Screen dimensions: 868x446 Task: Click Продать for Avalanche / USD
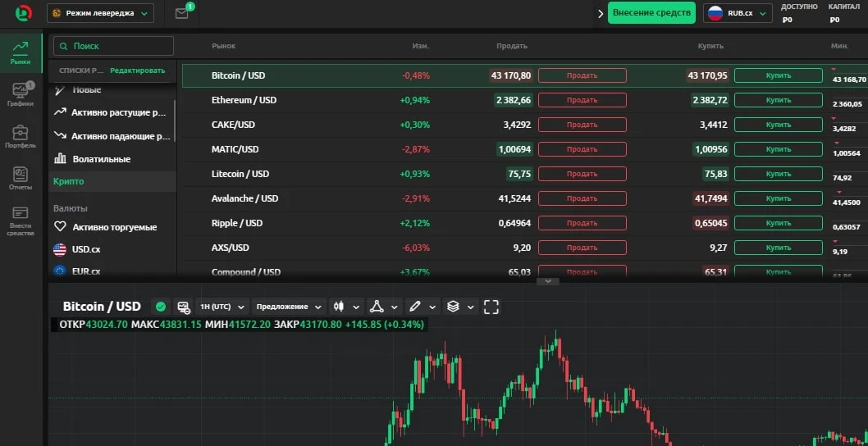pyautogui.click(x=582, y=198)
